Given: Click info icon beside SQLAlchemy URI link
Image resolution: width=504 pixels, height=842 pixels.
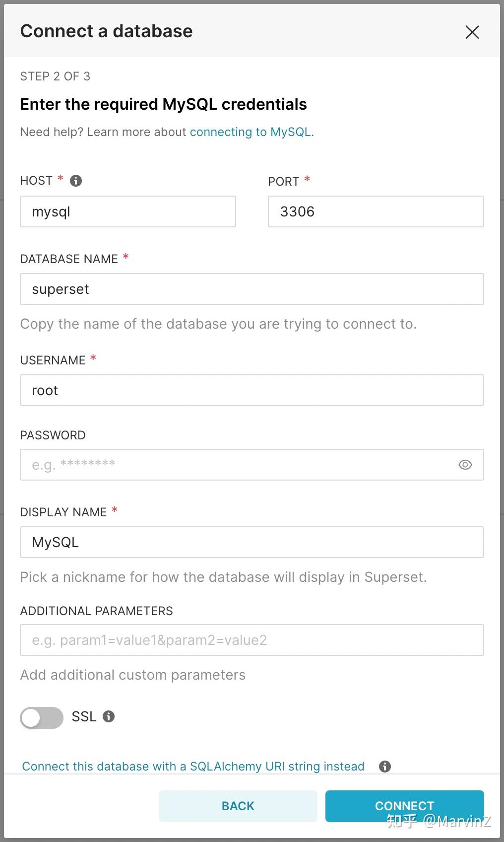Looking at the screenshot, I should click(x=385, y=767).
